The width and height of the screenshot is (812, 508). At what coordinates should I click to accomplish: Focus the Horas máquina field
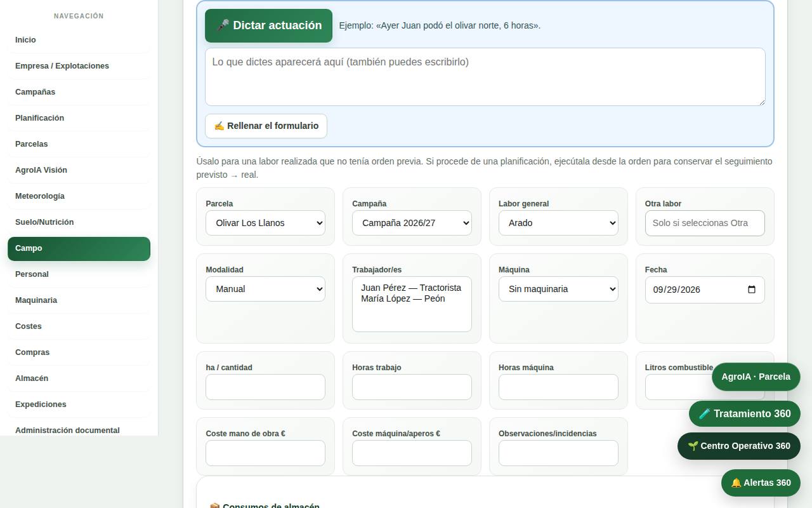coord(558,387)
